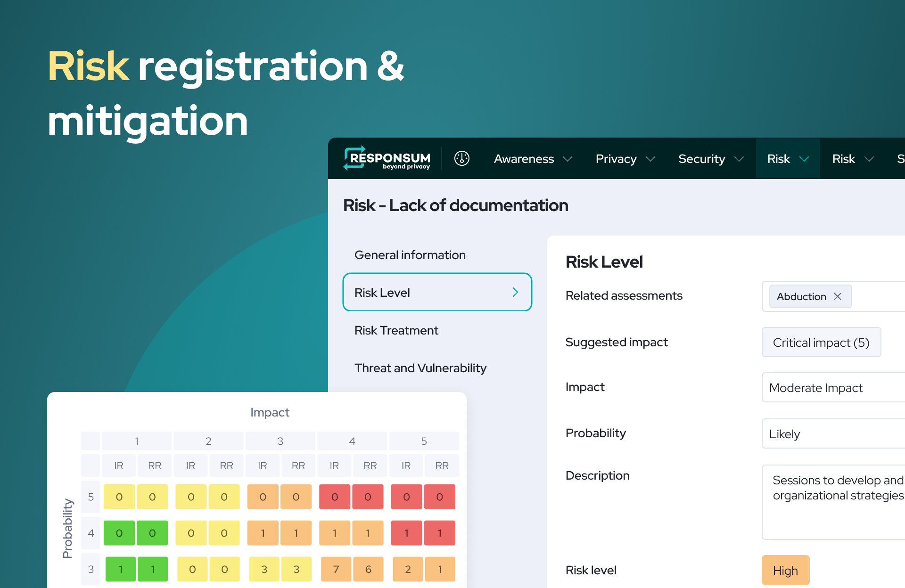Click the Description text area
Viewport: 905px width, 588px height.
pyautogui.click(x=834, y=502)
